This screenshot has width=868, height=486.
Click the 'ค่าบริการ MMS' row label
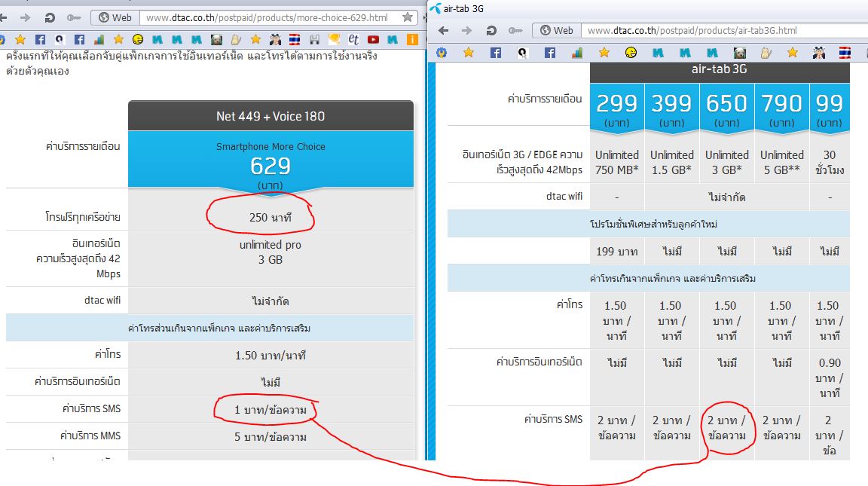pos(90,436)
